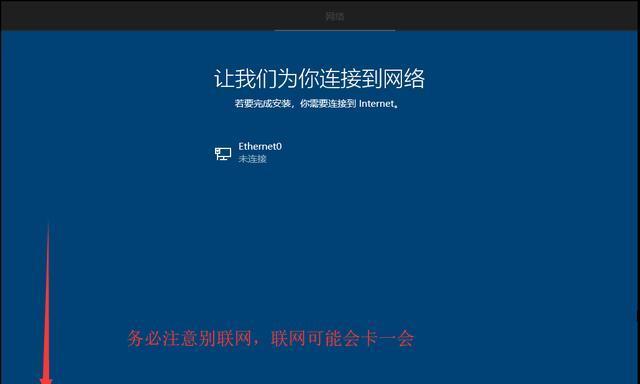The width and height of the screenshot is (640, 384).
Task: Click the dark title bar right of 网络
Action: click(490, 16)
